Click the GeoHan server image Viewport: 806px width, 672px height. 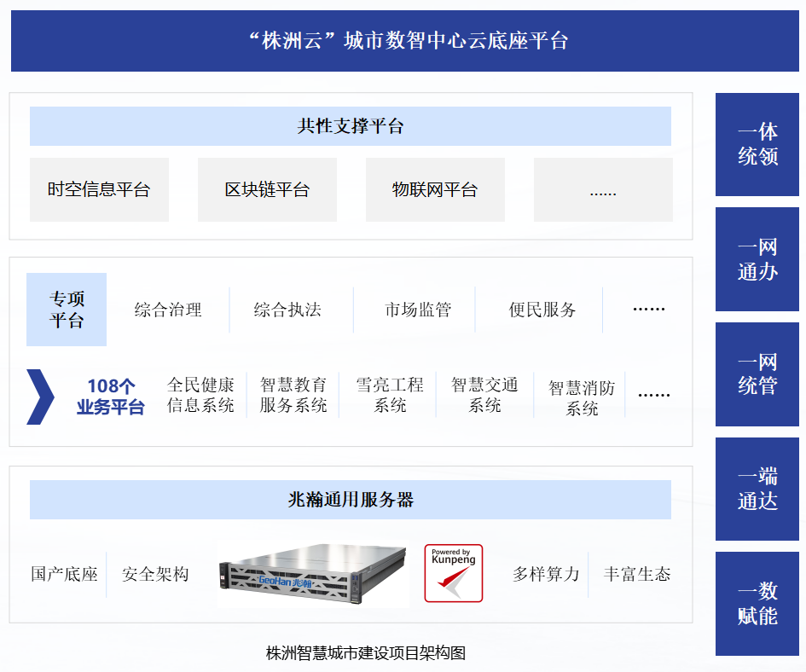click(312, 574)
